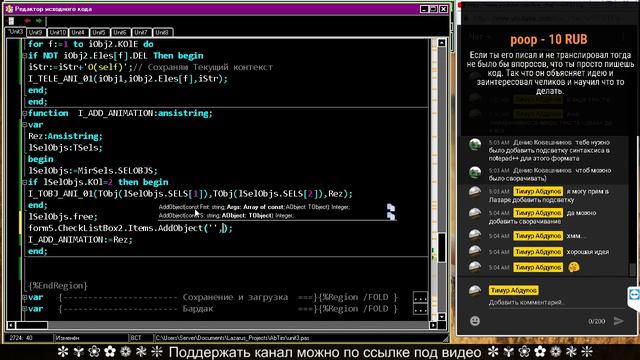The height and width of the screenshot is (360, 640).
Task: Open the TeamViewer side panel icon
Action: click(x=634, y=294)
